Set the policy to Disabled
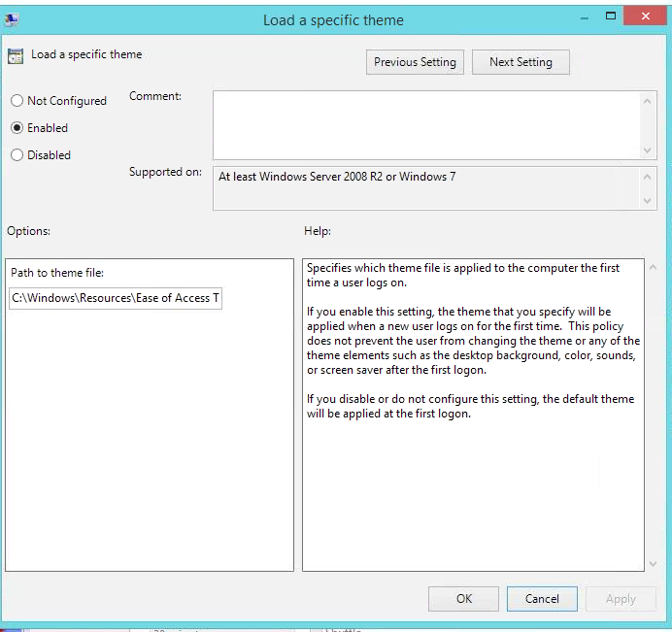672x632 pixels. click(17, 155)
